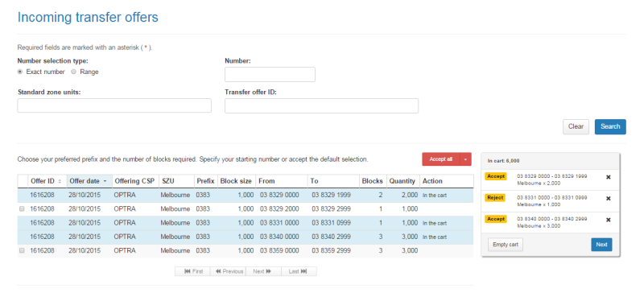This screenshot has width=644, height=305.
Task: Click To cell 03 8331 0999
Action: (331, 223)
